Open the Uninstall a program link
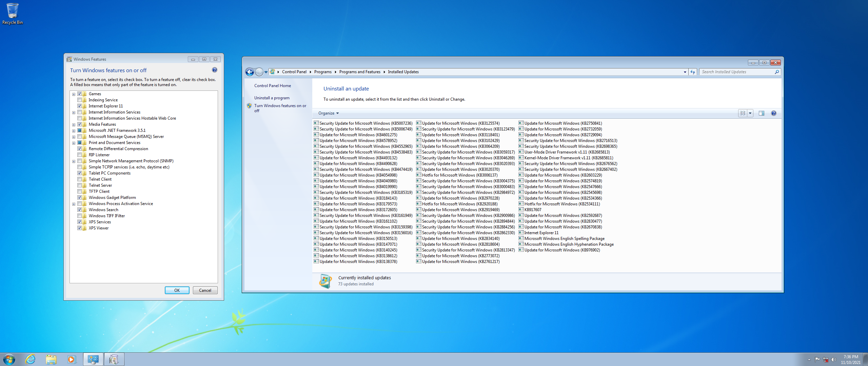The image size is (868, 366). [272, 98]
